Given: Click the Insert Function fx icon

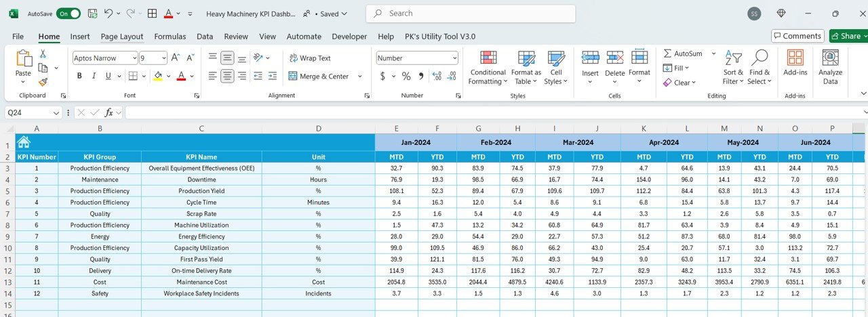Looking at the screenshot, I should click(x=108, y=112).
